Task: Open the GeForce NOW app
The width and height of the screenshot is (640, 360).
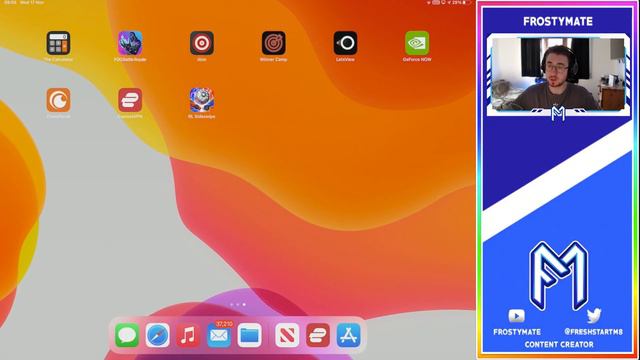Action: click(417, 43)
